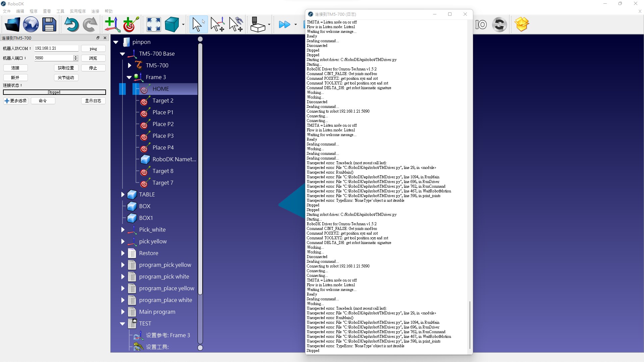Click the post processor machining icon

click(x=258, y=24)
